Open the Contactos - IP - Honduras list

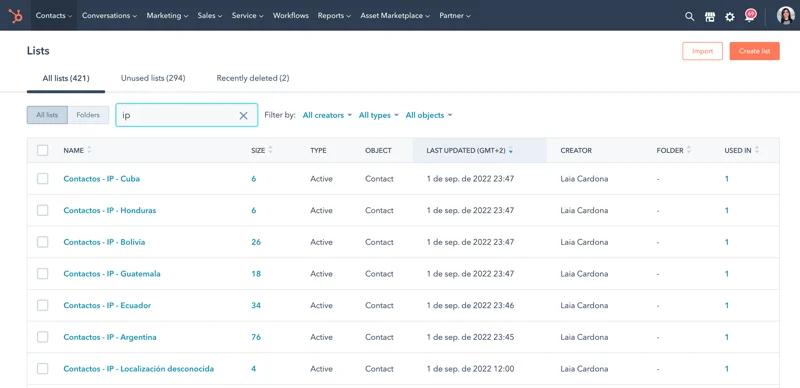(x=110, y=210)
